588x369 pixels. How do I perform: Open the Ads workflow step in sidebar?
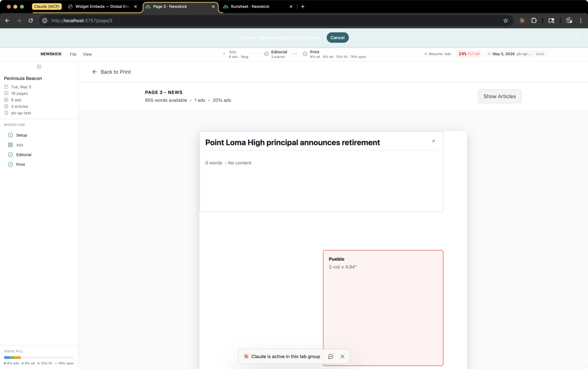(20, 145)
